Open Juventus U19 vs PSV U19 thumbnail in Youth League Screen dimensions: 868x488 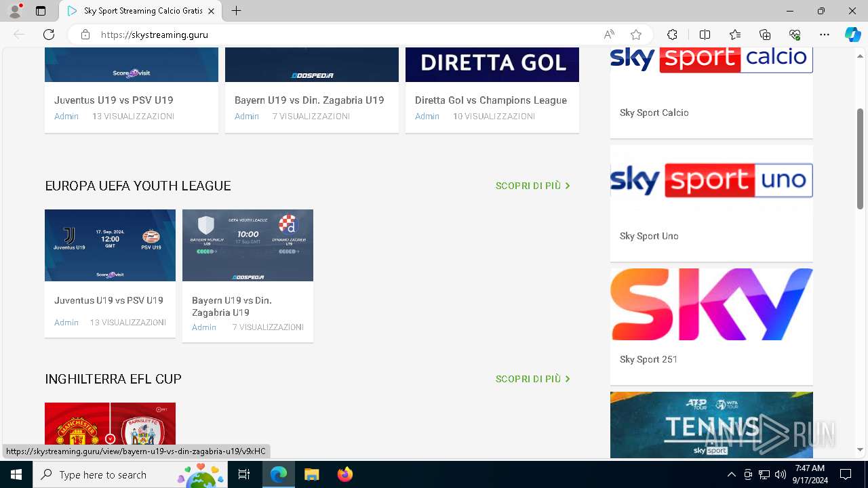[x=110, y=245]
